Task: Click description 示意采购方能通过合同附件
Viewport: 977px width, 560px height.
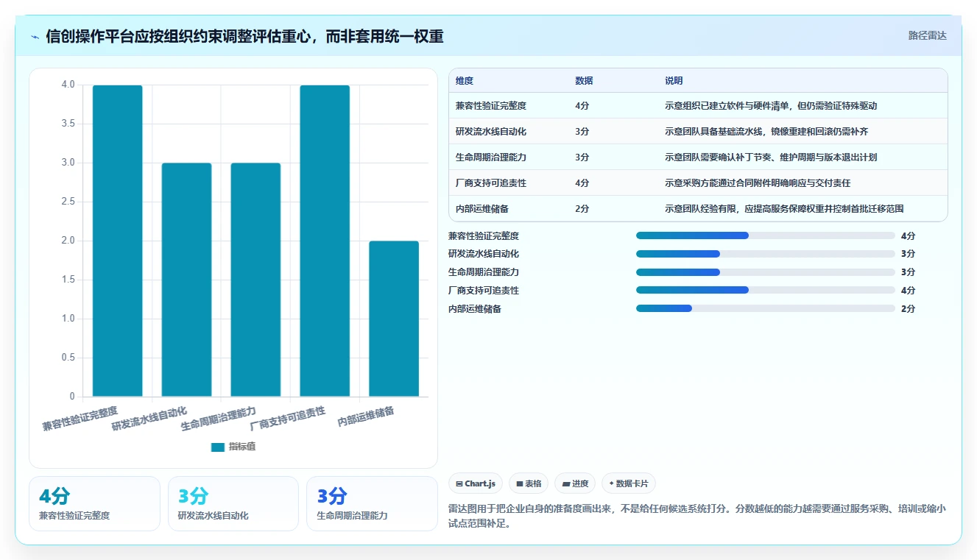Action: [758, 183]
